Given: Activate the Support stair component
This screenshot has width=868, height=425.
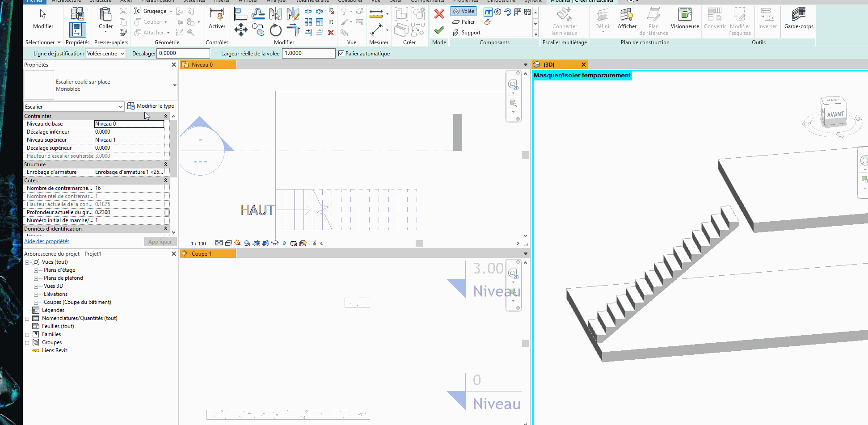Looking at the screenshot, I should click(x=466, y=33).
